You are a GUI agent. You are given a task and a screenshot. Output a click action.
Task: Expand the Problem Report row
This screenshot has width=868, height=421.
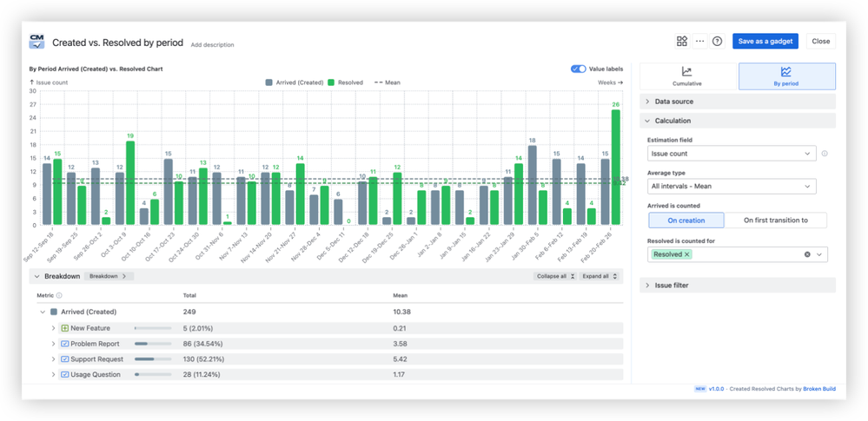54,344
